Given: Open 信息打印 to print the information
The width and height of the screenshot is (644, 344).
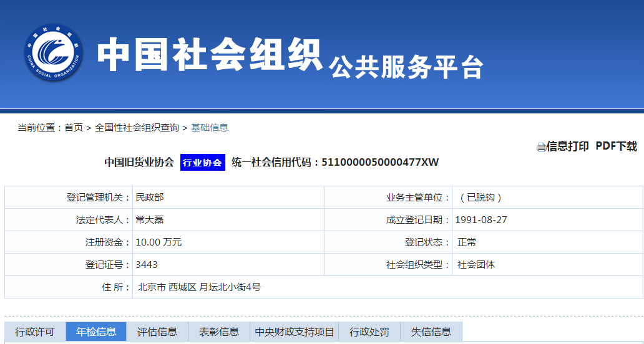Looking at the screenshot, I should [568, 146].
